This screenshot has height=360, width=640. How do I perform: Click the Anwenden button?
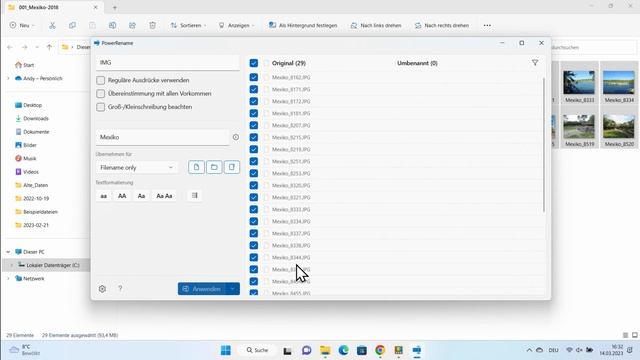point(202,289)
